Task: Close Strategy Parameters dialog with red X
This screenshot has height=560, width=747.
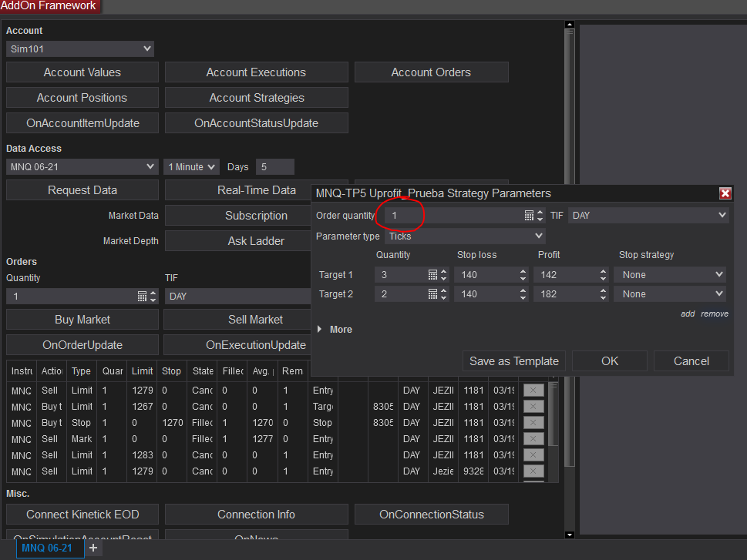Action: tap(725, 193)
